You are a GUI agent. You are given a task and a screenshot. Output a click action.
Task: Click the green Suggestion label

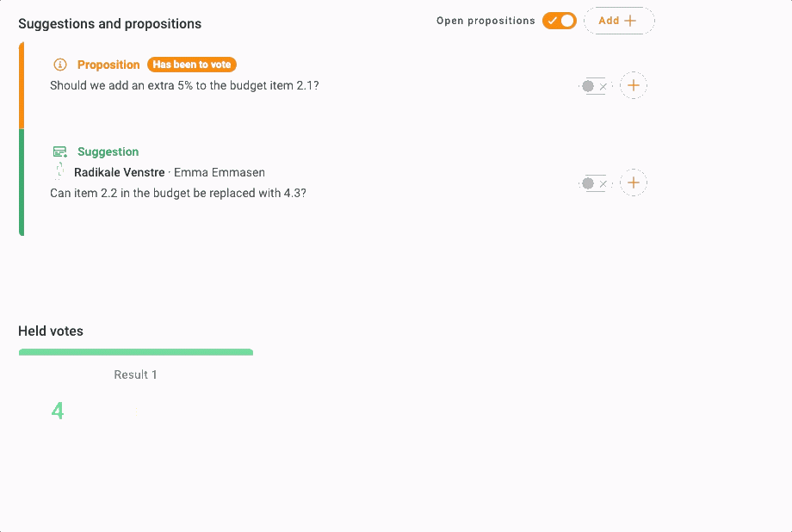tap(108, 152)
